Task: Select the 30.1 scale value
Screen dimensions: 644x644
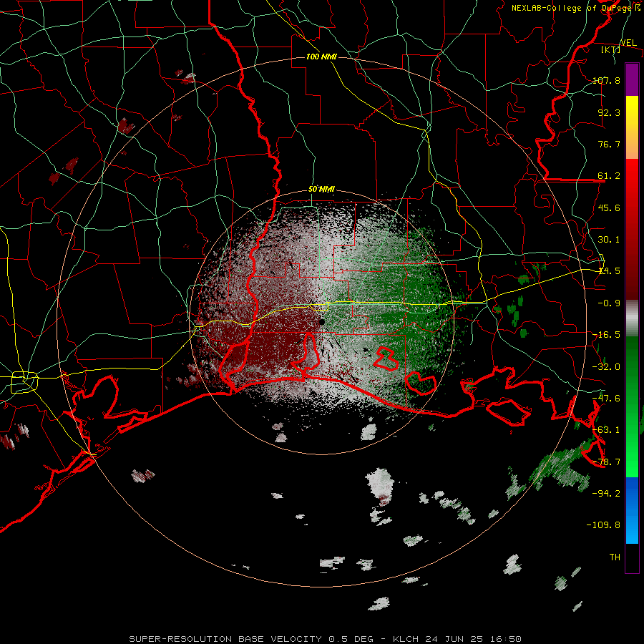Action: pos(609,240)
